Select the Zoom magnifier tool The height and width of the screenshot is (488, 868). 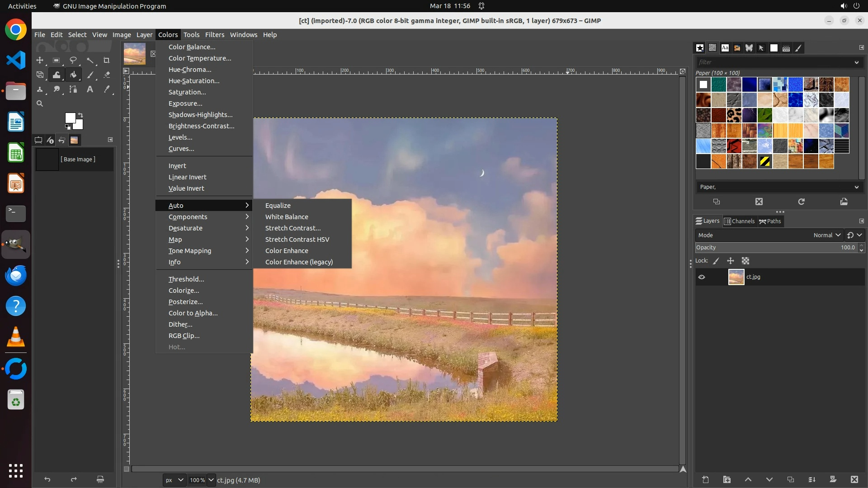pyautogui.click(x=40, y=104)
